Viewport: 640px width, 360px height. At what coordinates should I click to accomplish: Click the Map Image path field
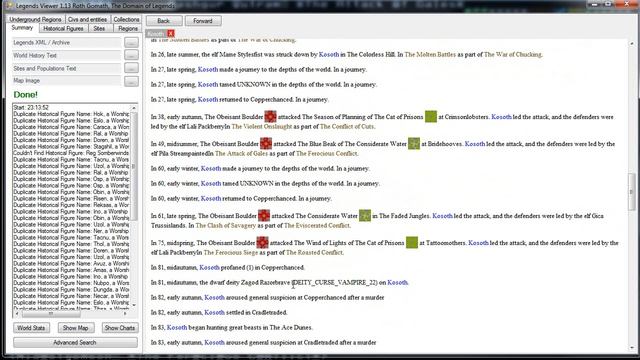pyautogui.click(x=67, y=81)
